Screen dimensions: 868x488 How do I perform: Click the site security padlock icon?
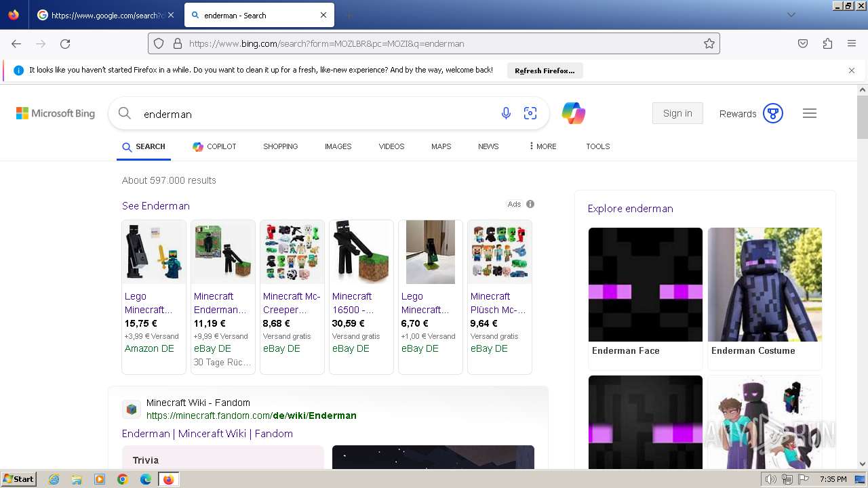(178, 43)
